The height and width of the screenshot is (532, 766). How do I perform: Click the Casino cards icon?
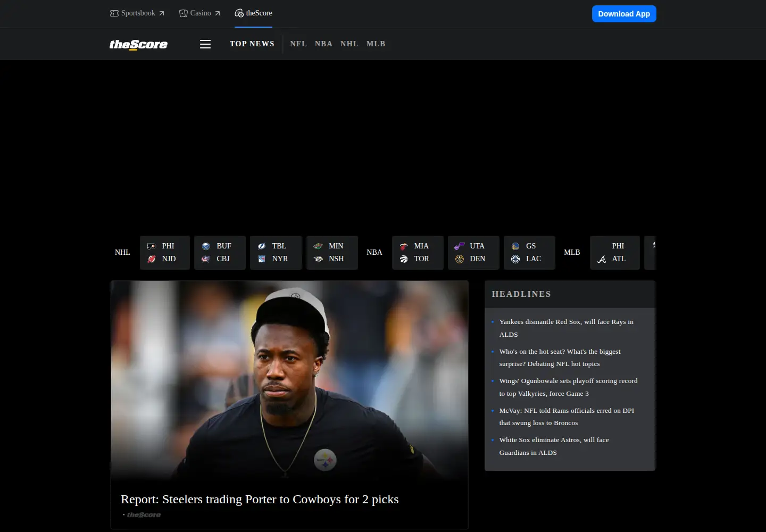click(184, 13)
